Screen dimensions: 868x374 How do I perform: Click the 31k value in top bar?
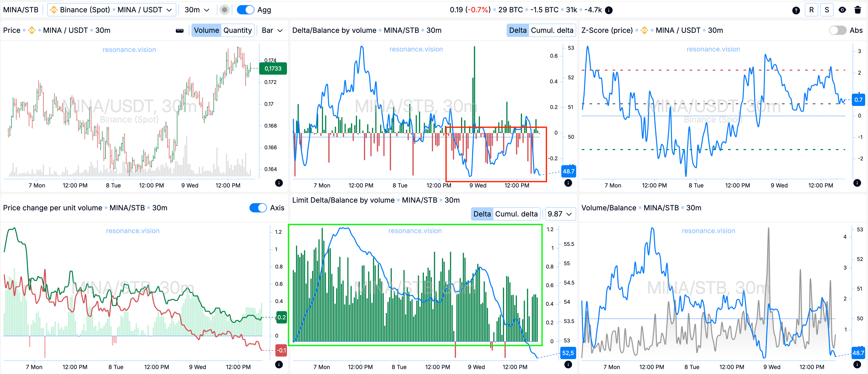pos(572,10)
